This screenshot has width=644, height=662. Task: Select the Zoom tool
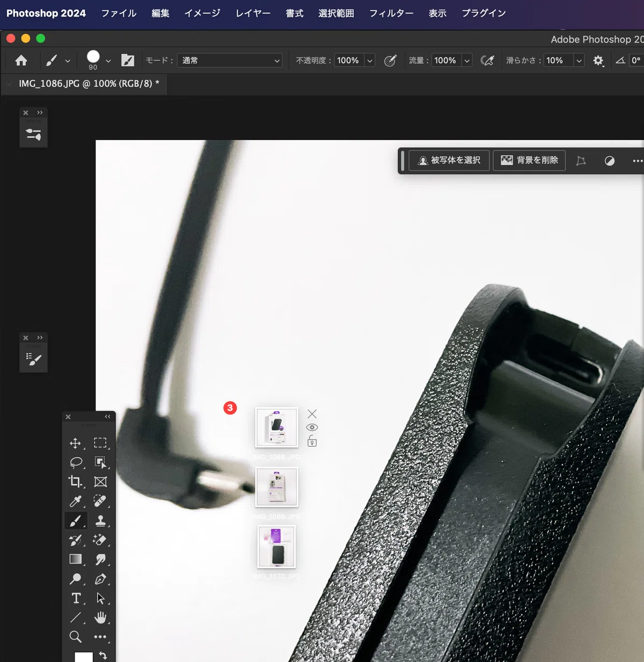click(75, 637)
